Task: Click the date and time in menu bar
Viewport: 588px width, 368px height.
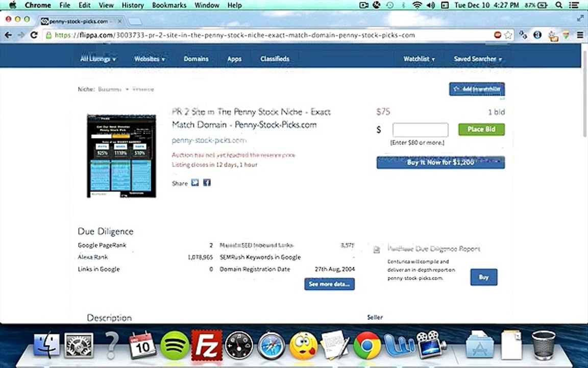Action: click(x=487, y=5)
